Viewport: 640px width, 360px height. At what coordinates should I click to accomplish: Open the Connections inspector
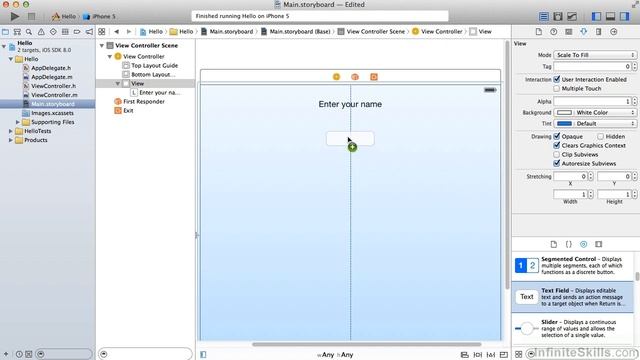coord(613,31)
